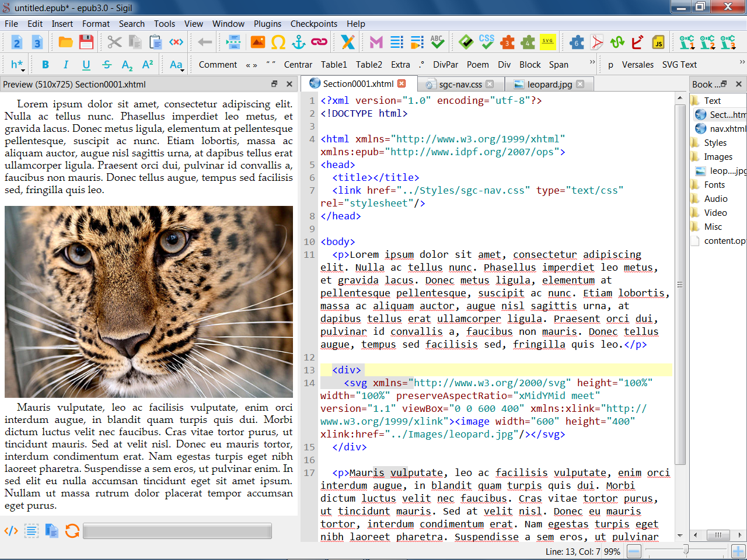Zoom out with the minus button

[x=634, y=551]
